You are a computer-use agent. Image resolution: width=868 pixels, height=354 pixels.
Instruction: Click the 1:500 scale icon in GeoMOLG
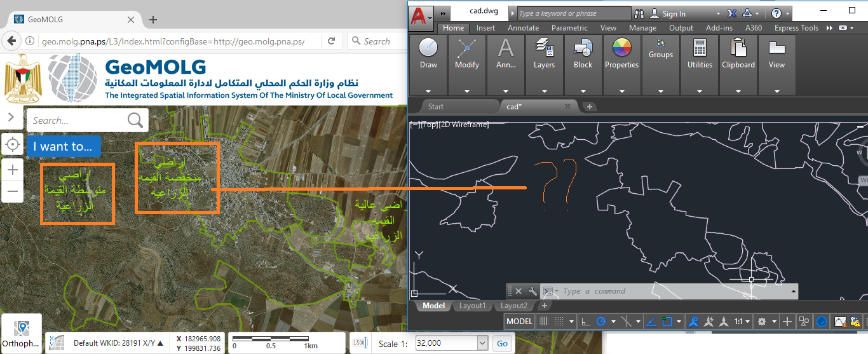point(360,343)
